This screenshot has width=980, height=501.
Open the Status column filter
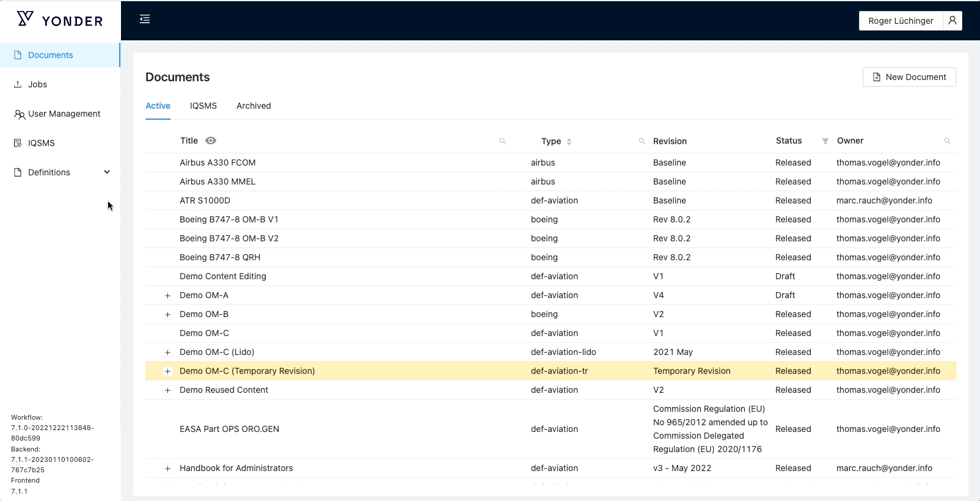pos(825,141)
